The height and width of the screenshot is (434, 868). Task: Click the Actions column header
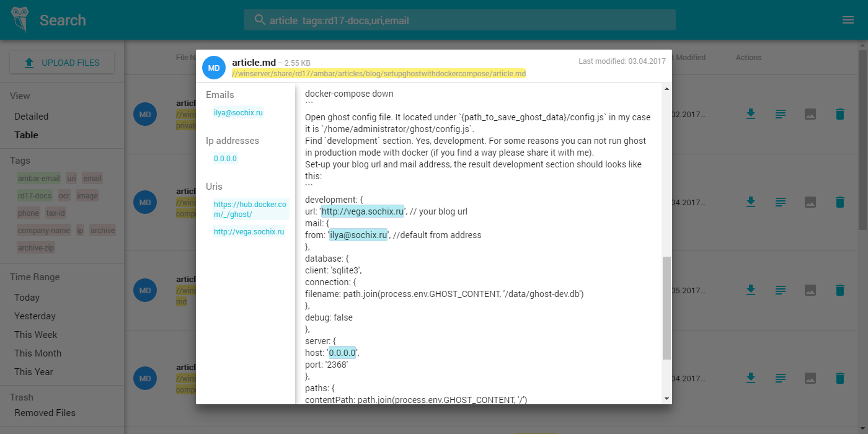click(x=748, y=58)
